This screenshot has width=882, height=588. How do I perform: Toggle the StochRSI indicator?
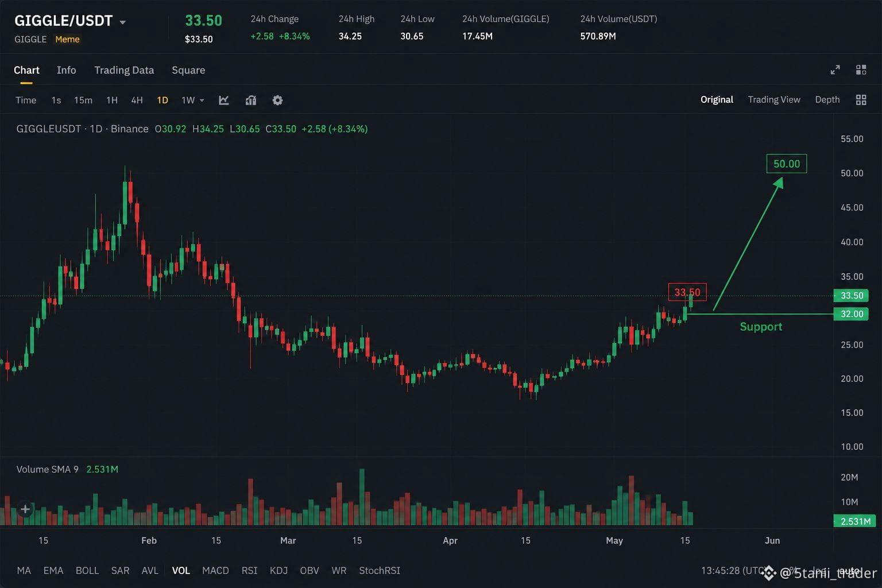pyautogui.click(x=380, y=570)
